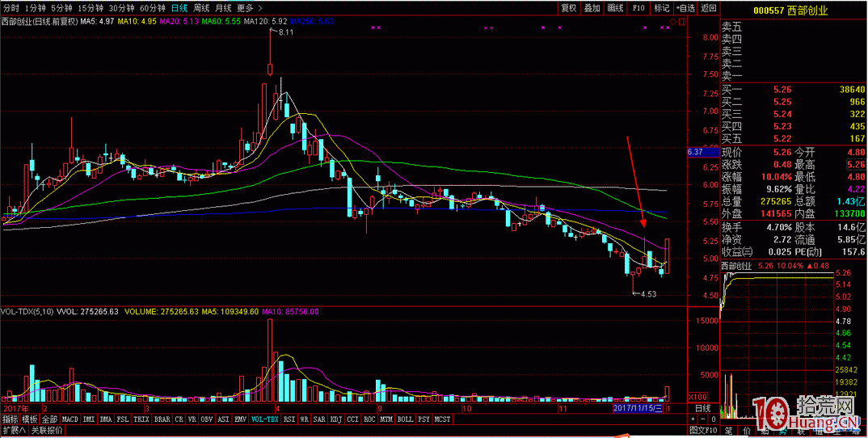Click the plus zoom button

point(692,419)
